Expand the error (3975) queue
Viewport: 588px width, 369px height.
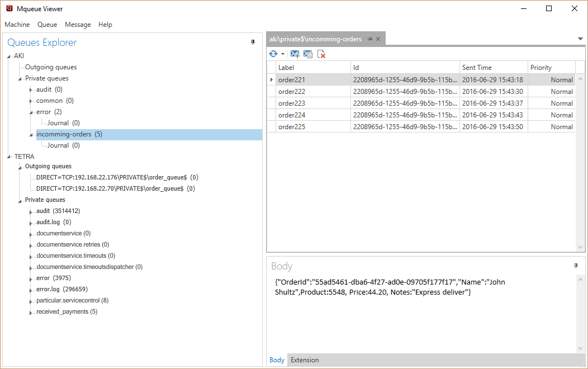pyautogui.click(x=31, y=280)
